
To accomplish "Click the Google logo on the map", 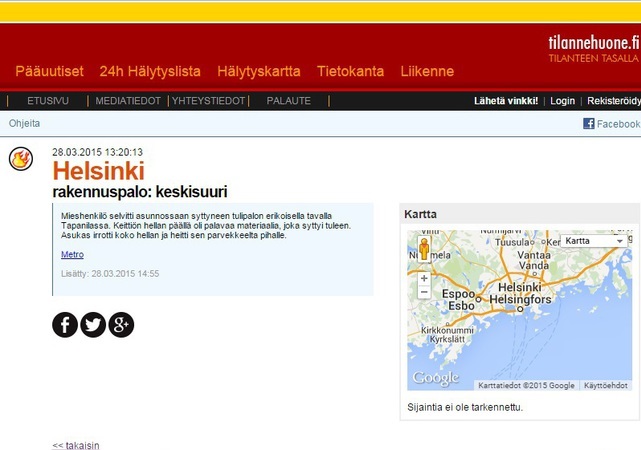I will [x=435, y=378].
